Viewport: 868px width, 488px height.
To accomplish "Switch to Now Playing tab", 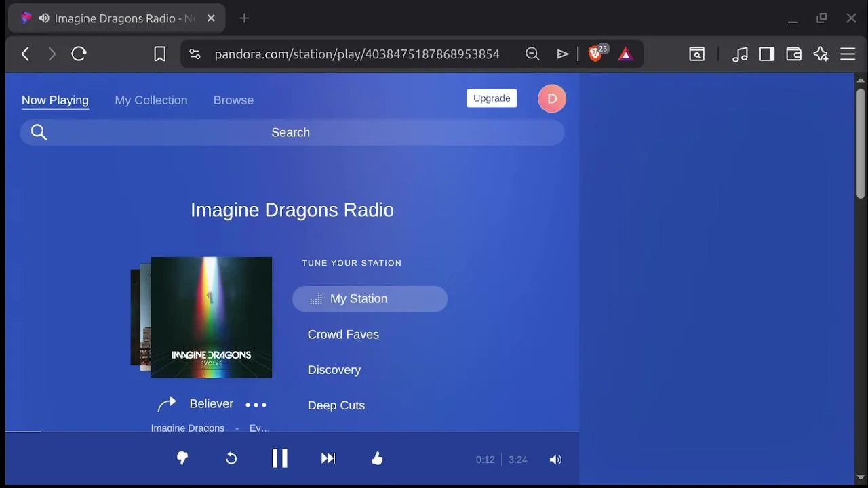I will (x=55, y=100).
